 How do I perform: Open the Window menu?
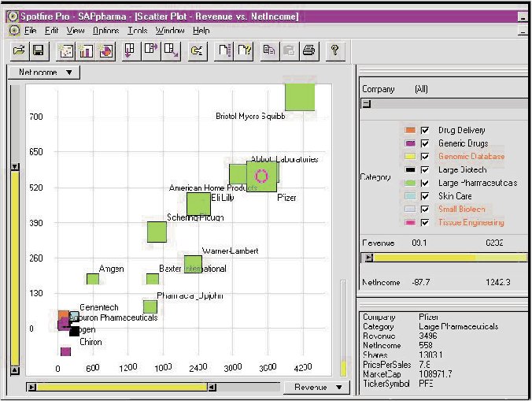[x=170, y=31]
